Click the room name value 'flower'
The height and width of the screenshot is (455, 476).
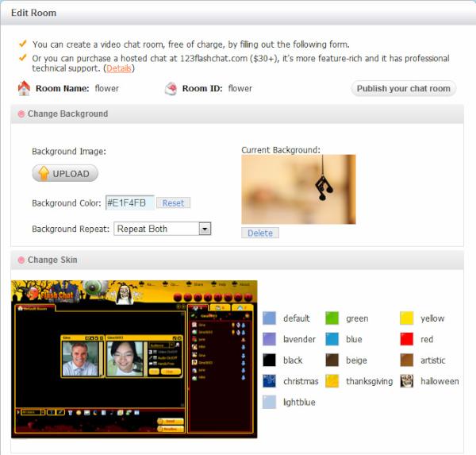(x=107, y=88)
